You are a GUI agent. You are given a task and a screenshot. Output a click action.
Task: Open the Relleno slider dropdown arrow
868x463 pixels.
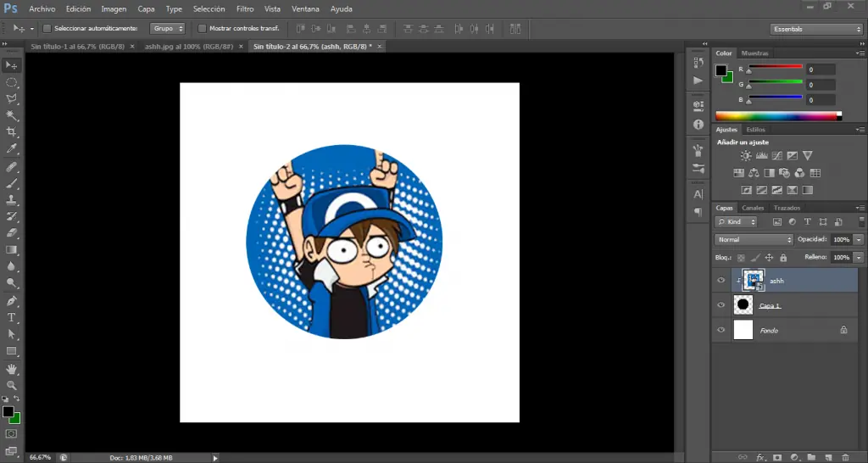[859, 258]
